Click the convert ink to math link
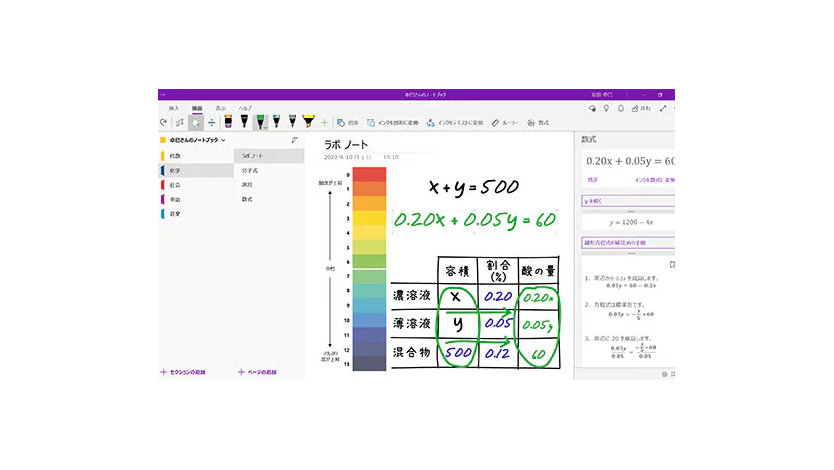 point(655,180)
